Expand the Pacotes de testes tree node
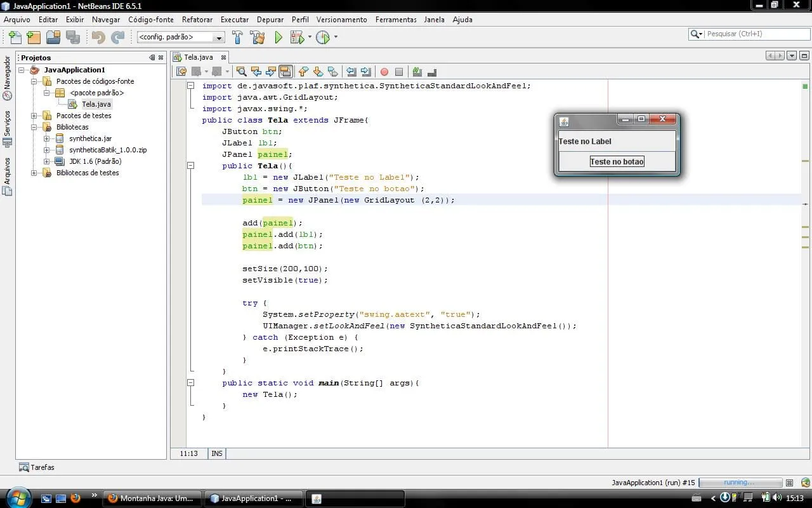Image resolution: width=812 pixels, height=508 pixels. [34, 116]
